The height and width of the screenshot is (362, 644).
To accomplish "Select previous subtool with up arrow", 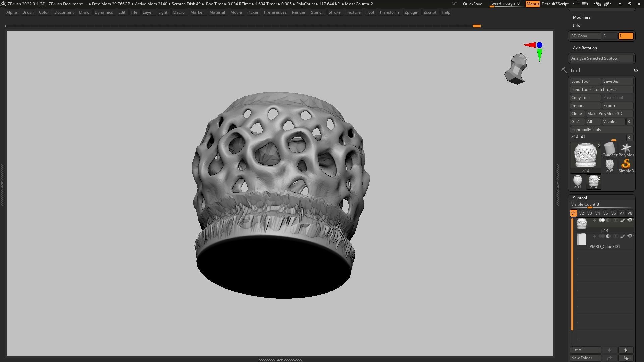I will (x=609, y=350).
